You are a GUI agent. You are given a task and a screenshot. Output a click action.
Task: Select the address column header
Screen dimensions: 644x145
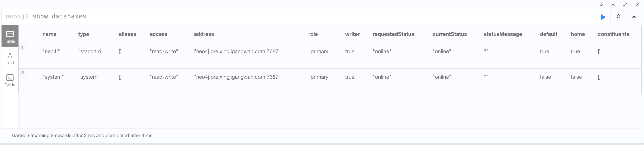click(204, 34)
